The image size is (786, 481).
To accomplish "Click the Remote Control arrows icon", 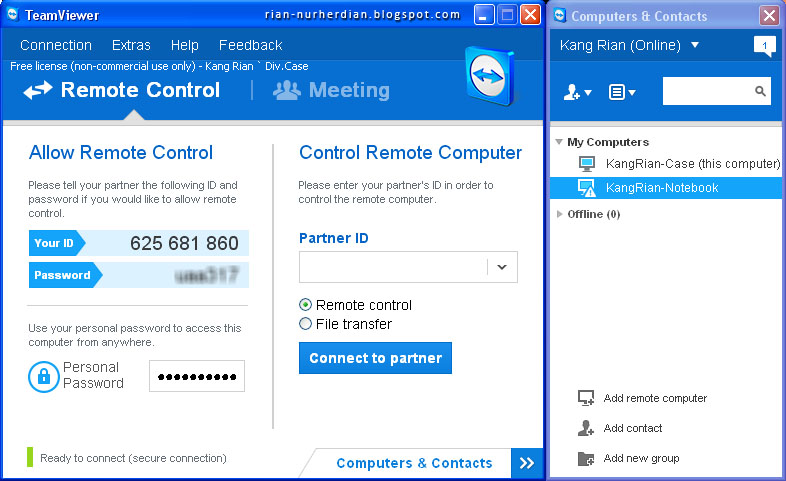I will pos(38,91).
